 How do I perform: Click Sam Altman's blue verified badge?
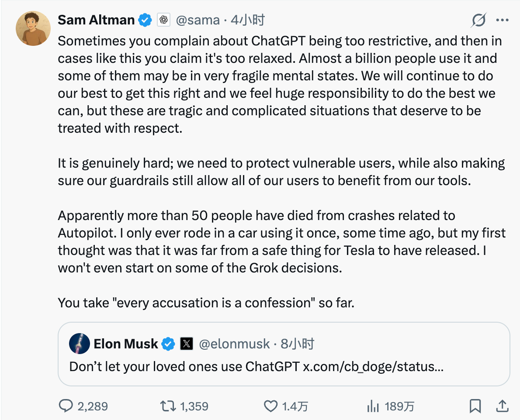coord(145,20)
